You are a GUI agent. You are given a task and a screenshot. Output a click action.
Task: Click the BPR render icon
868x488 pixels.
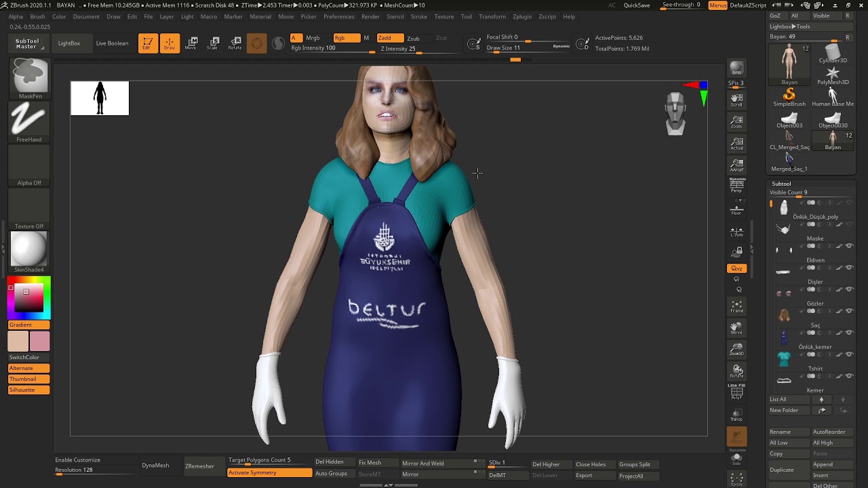(x=736, y=68)
